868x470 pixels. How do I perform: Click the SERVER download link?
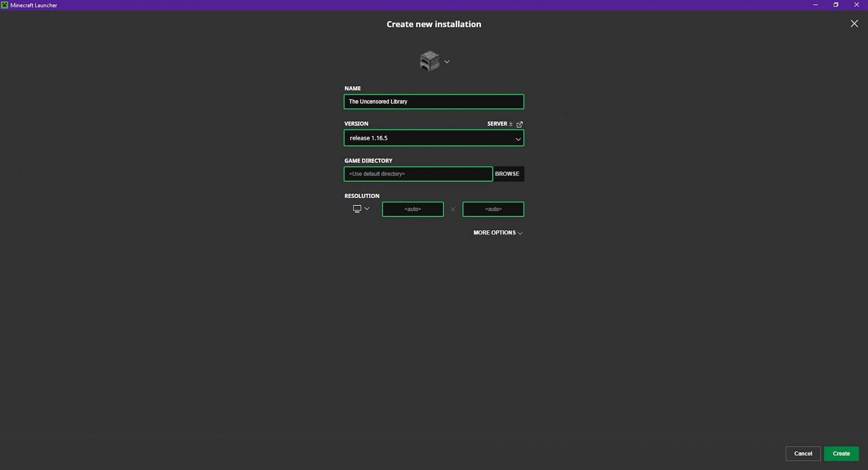500,123
